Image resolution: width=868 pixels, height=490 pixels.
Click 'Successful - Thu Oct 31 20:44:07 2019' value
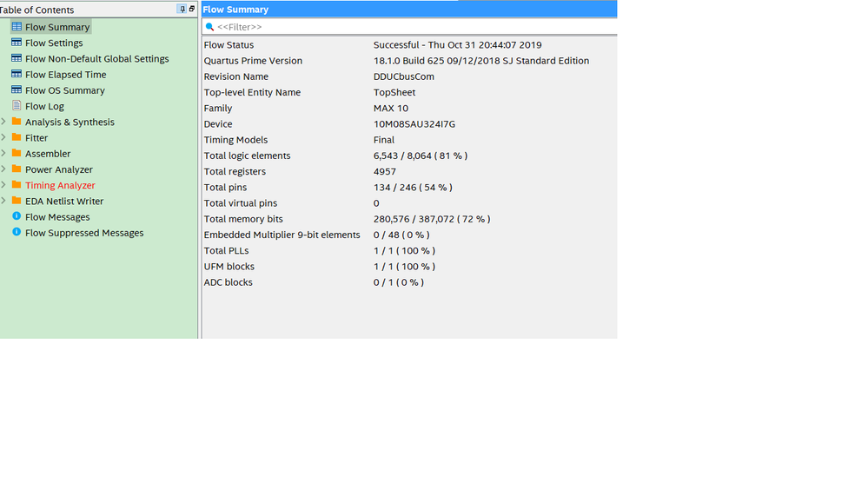coord(457,45)
